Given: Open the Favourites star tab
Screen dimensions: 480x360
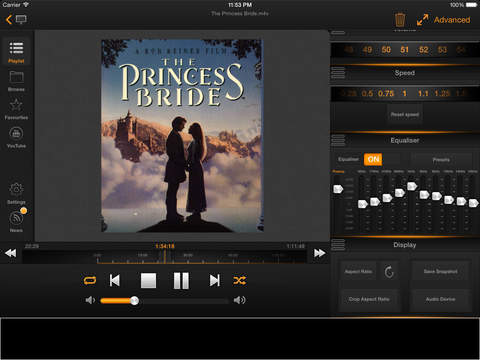Looking at the screenshot, I should pos(16,109).
